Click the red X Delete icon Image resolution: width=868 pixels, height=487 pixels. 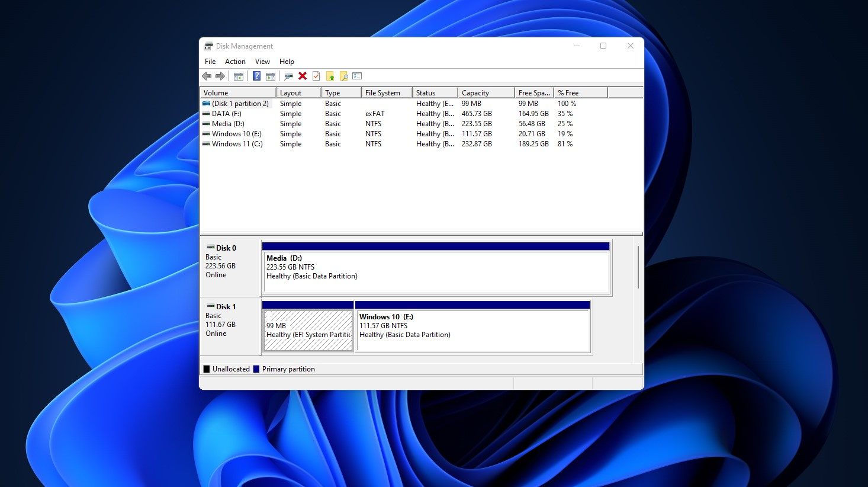[303, 76]
